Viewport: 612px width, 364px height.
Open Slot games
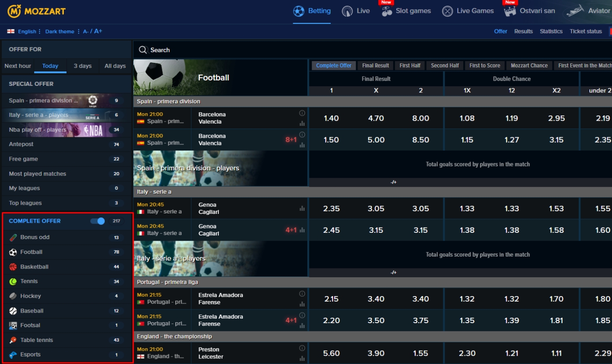(x=406, y=11)
